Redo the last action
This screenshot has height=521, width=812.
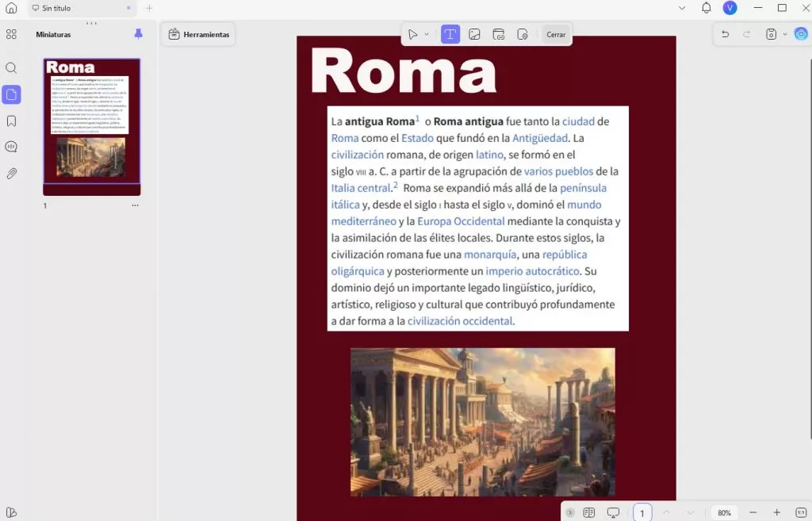(747, 34)
